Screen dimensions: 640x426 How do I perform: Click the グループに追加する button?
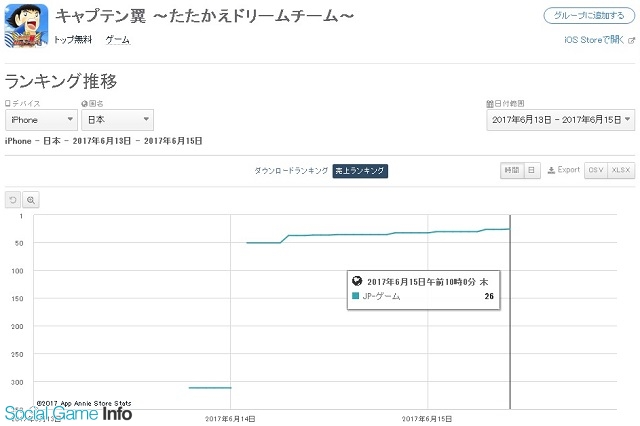point(589,16)
